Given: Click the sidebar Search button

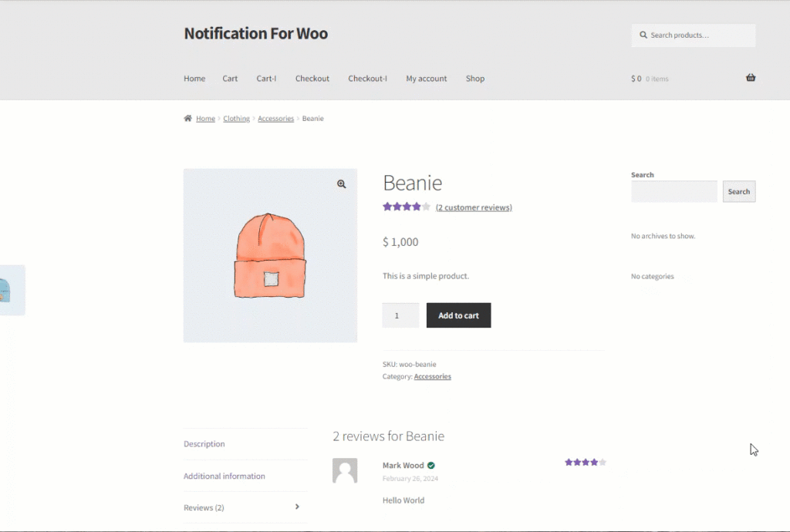Looking at the screenshot, I should coord(738,192).
